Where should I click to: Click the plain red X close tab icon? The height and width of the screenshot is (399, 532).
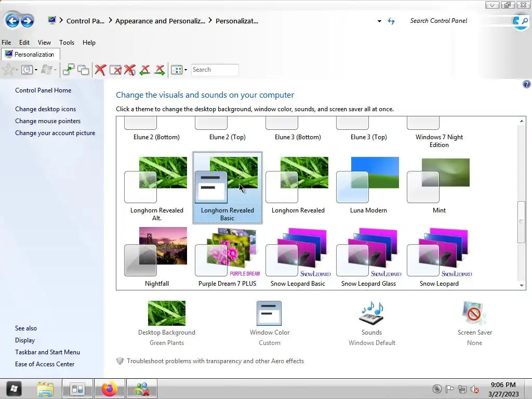point(100,70)
